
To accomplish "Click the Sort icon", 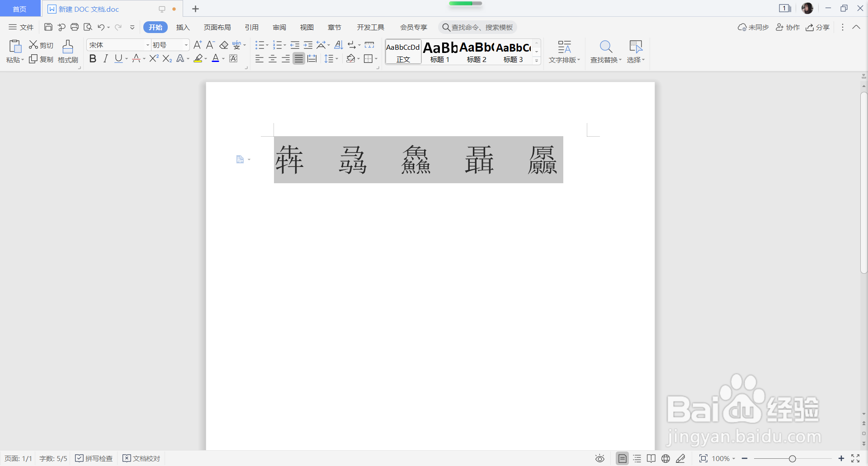I will coord(339,45).
